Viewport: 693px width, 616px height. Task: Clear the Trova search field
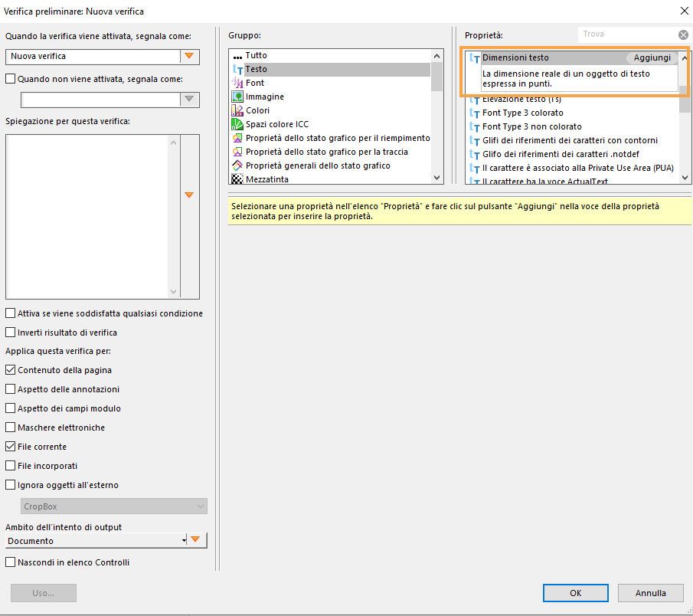(x=683, y=34)
